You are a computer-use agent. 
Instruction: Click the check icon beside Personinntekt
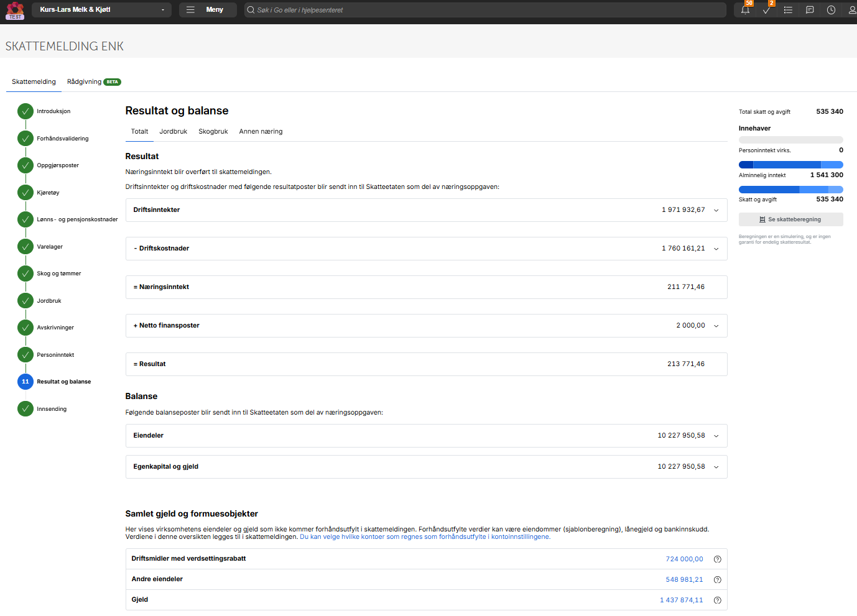click(25, 355)
